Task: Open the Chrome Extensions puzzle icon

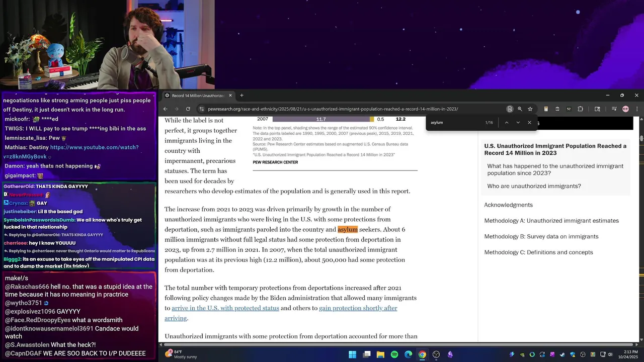Action: point(580,109)
